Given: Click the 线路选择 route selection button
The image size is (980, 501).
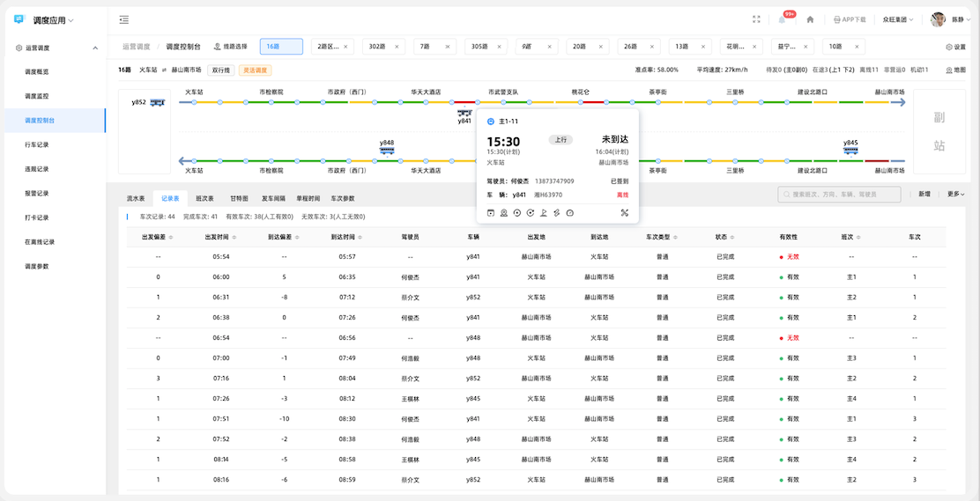Looking at the screenshot, I should tap(231, 47).
